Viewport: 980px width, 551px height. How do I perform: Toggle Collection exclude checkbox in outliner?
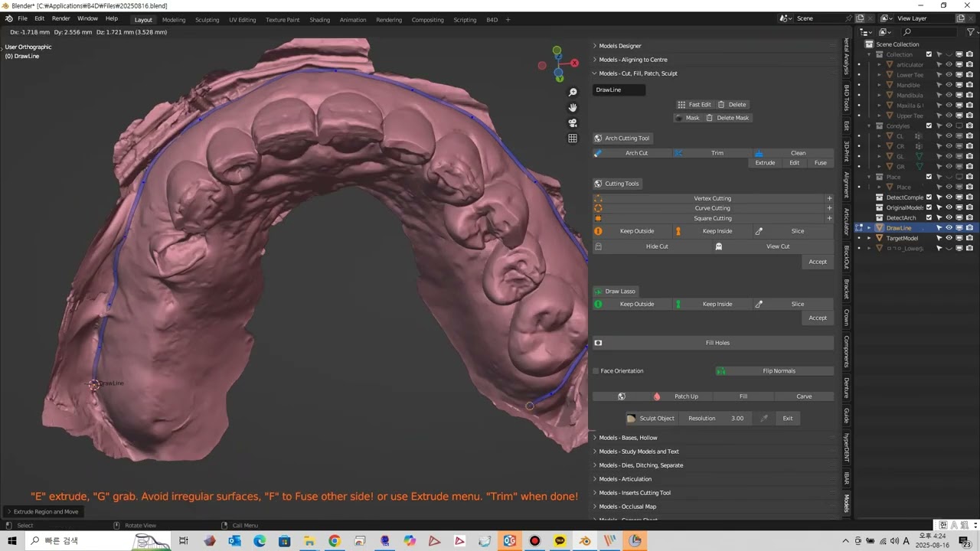tap(929, 54)
